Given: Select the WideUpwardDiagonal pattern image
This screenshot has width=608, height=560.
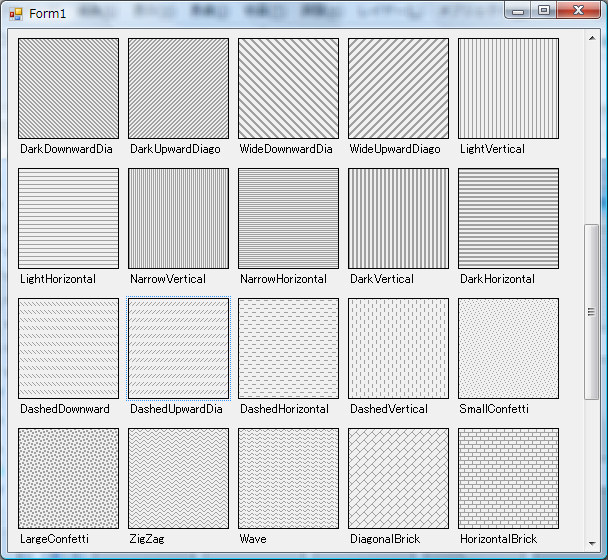Looking at the screenshot, I should pyautogui.click(x=398, y=88).
